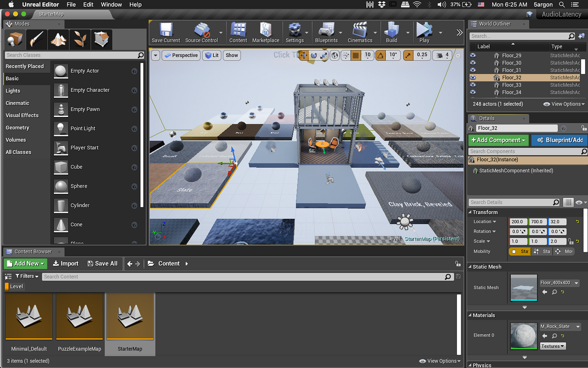Toggle world coordinate system globe icon
The image size is (588, 368).
coord(335,55)
